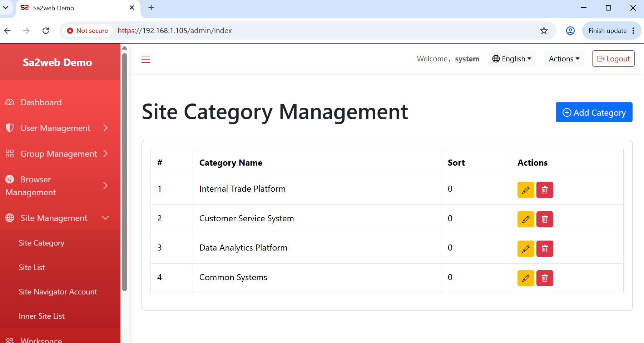Expand the Group Management chevron
The image size is (644, 343).
(105, 153)
